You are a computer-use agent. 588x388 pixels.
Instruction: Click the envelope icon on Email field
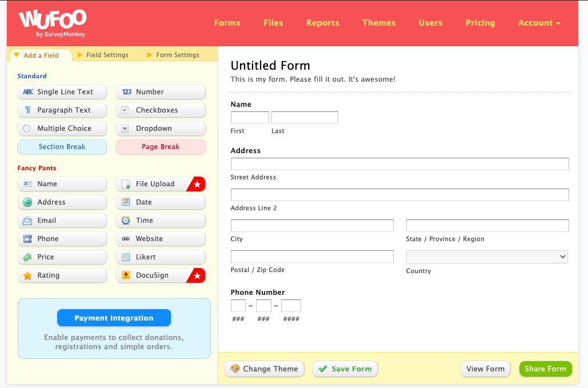pyautogui.click(x=27, y=221)
